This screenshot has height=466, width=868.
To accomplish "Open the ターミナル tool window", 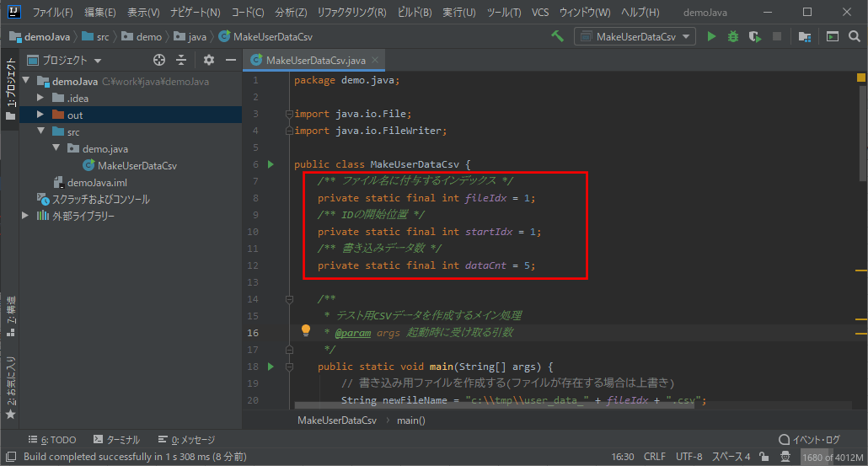I will [x=116, y=439].
